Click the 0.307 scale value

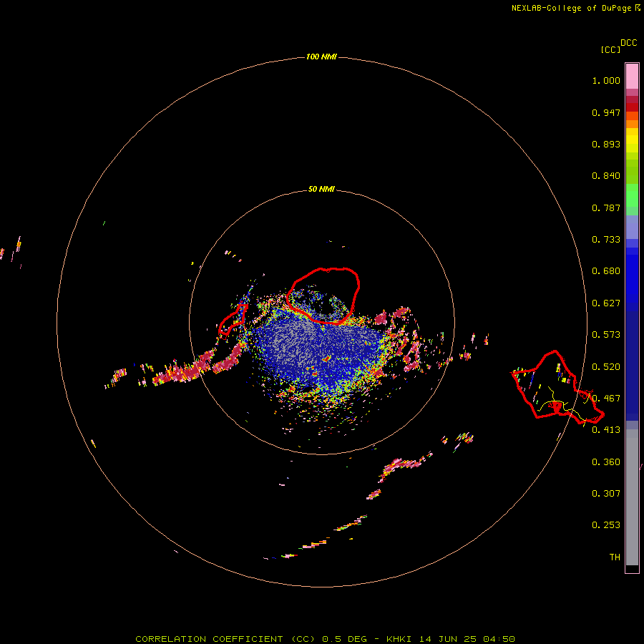click(x=606, y=494)
